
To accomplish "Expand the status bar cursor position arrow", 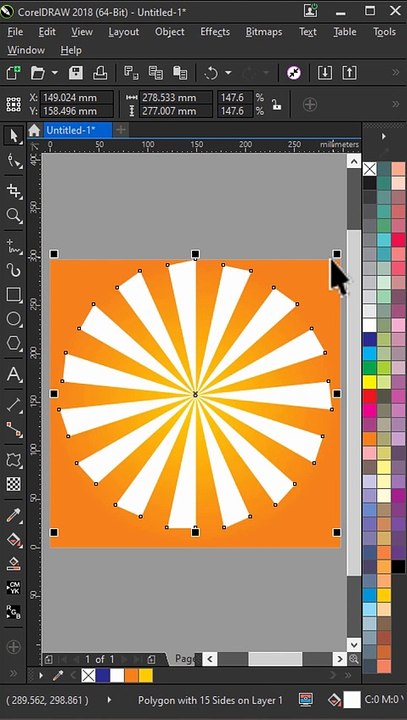I will click(x=109, y=700).
